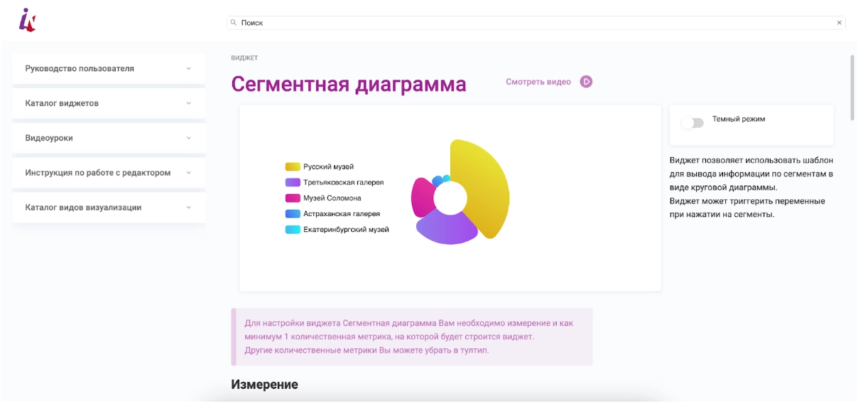868x406 pixels.
Task: Clear search with the X icon
Action: 839,23
